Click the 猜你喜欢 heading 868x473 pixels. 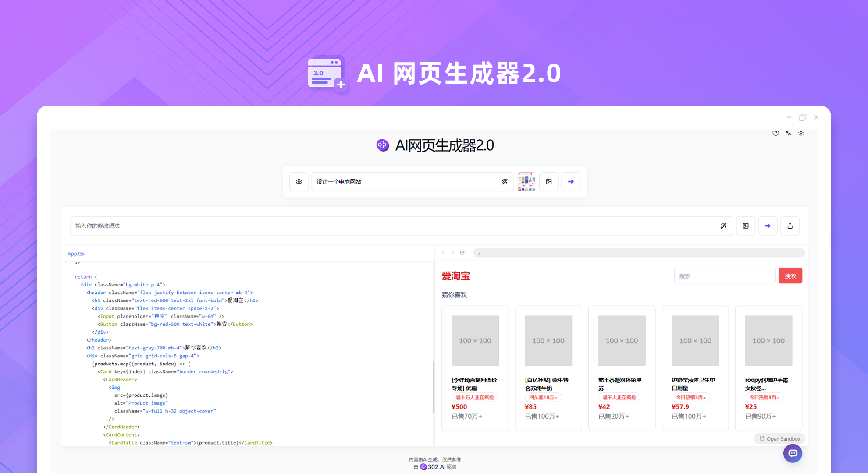(454, 295)
